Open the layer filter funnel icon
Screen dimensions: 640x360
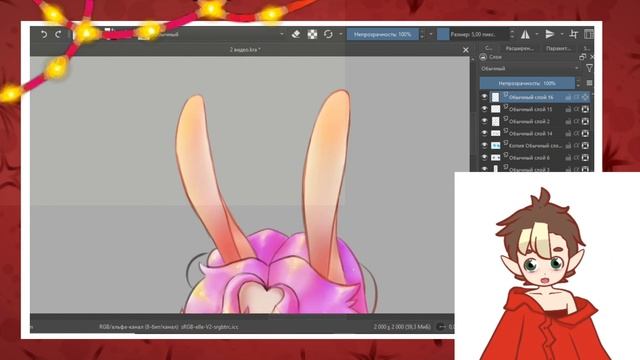click(x=589, y=69)
